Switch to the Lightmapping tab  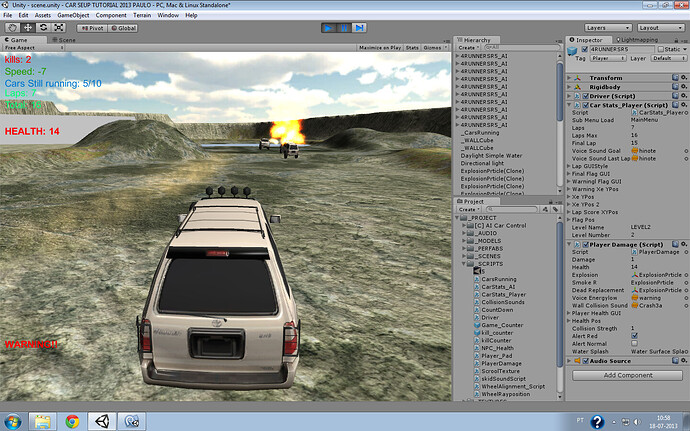click(637, 40)
